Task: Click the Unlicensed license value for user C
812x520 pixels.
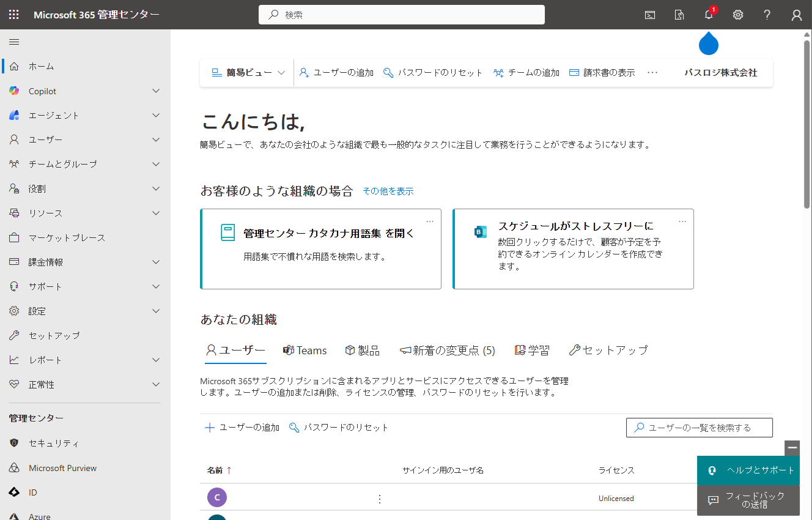Action: (x=616, y=499)
